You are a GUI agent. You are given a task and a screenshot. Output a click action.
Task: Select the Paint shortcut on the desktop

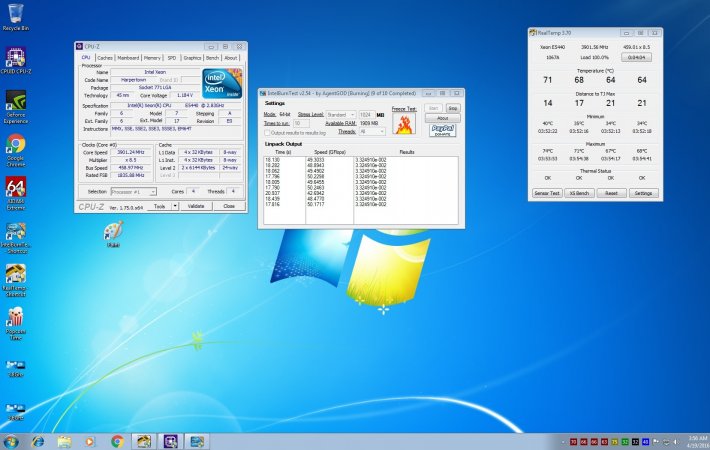coord(113,234)
